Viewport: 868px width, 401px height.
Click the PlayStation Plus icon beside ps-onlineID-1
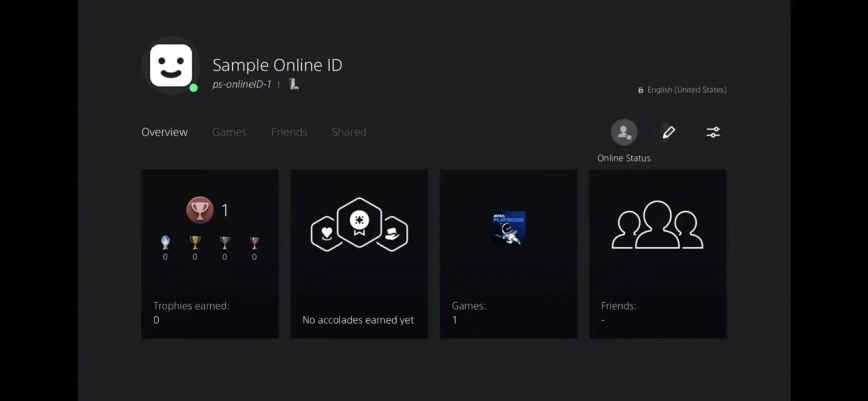pos(294,84)
